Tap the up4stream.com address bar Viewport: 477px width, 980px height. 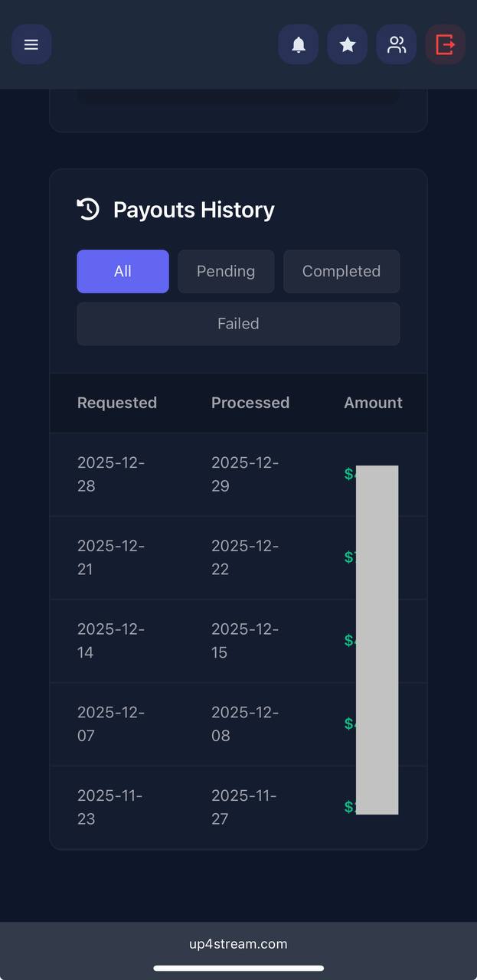point(238,944)
